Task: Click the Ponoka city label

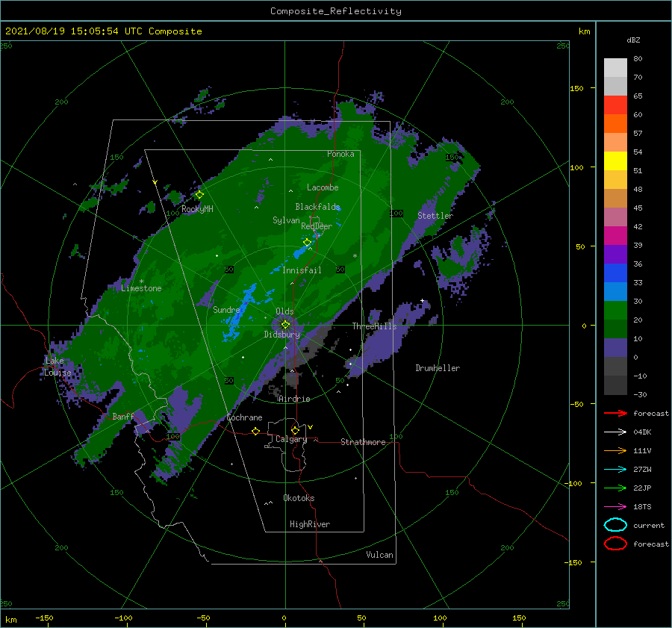Action: click(340, 154)
